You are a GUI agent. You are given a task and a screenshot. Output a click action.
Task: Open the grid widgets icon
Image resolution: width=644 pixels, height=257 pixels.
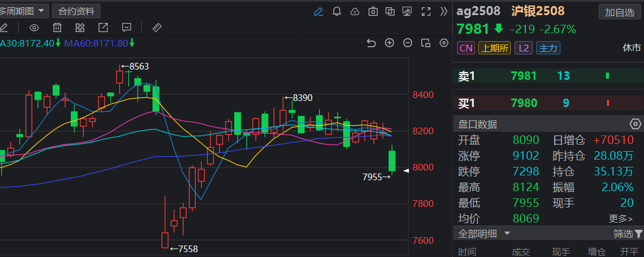[80, 27]
